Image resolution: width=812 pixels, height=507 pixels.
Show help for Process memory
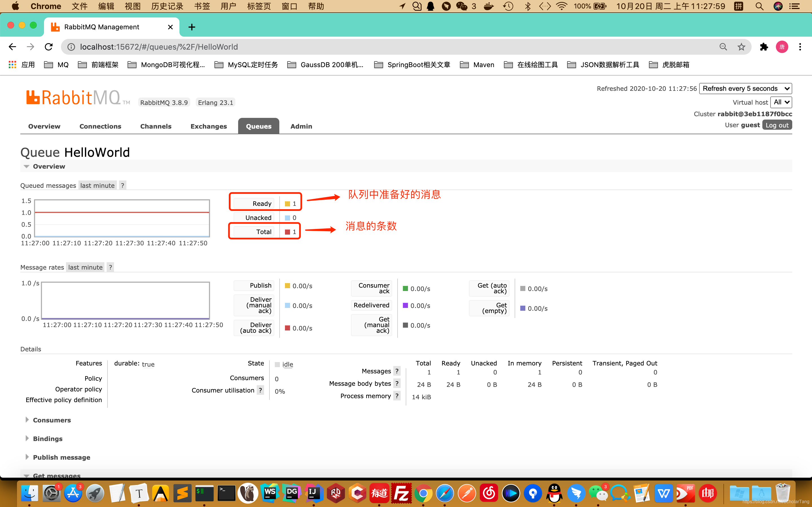point(397,396)
